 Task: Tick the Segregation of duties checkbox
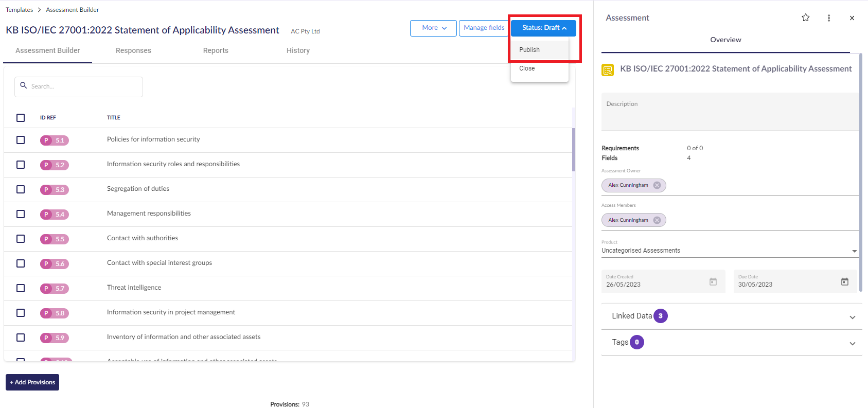[x=21, y=189]
